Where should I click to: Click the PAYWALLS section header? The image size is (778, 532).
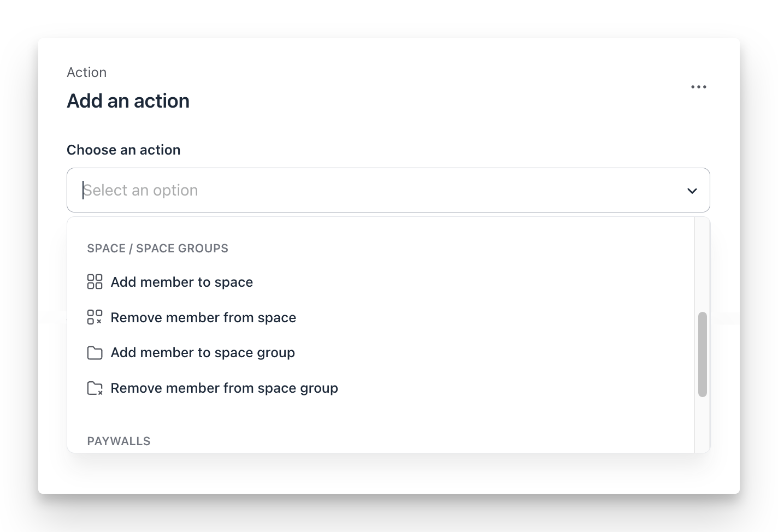(x=119, y=441)
